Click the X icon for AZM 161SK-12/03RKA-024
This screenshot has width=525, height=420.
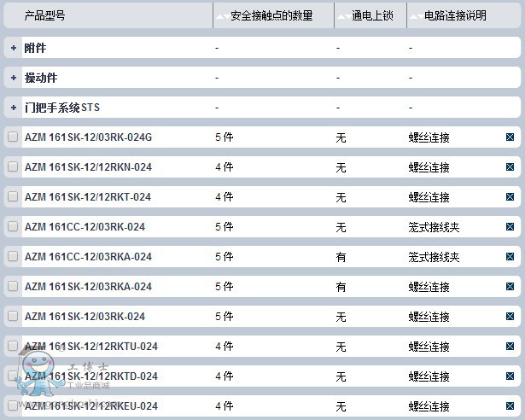510,287
